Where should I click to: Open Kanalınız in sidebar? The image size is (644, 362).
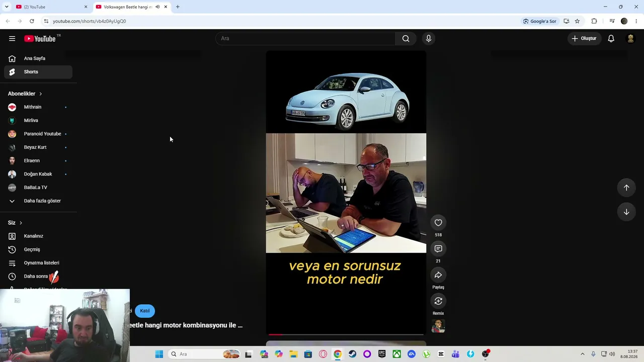(x=38, y=236)
